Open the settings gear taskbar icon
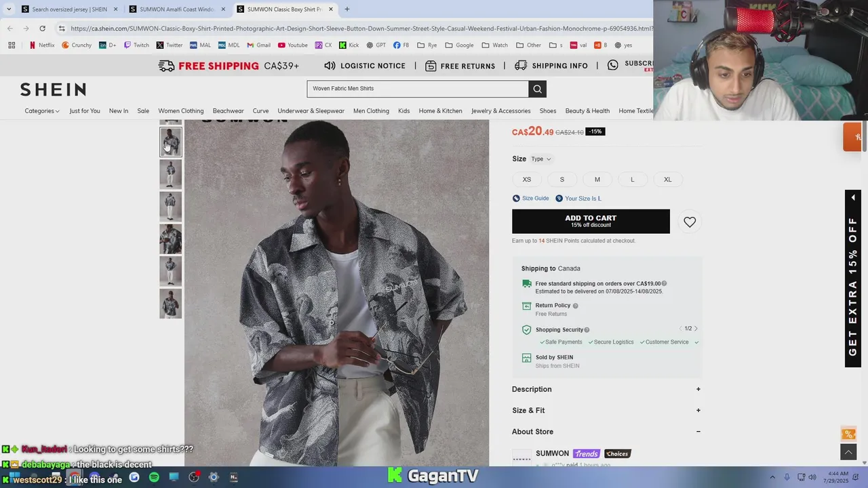Screen dimensions: 868x488 click(x=214, y=477)
